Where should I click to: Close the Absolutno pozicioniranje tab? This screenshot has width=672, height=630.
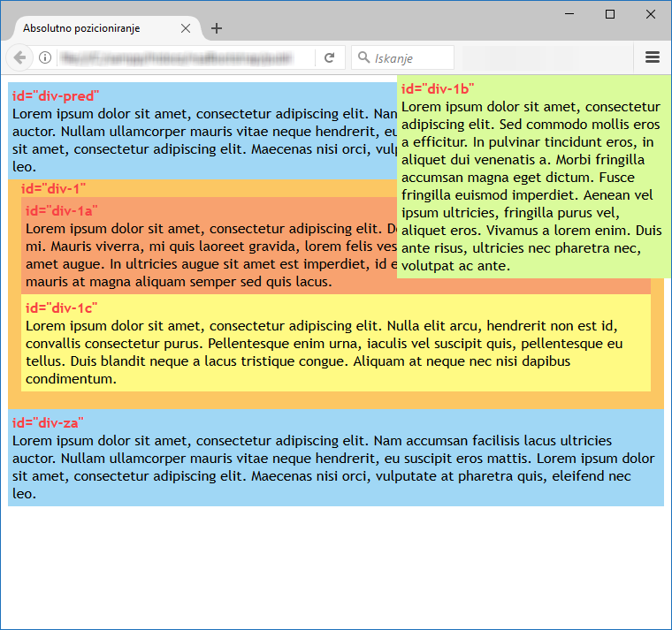point(186,28)
